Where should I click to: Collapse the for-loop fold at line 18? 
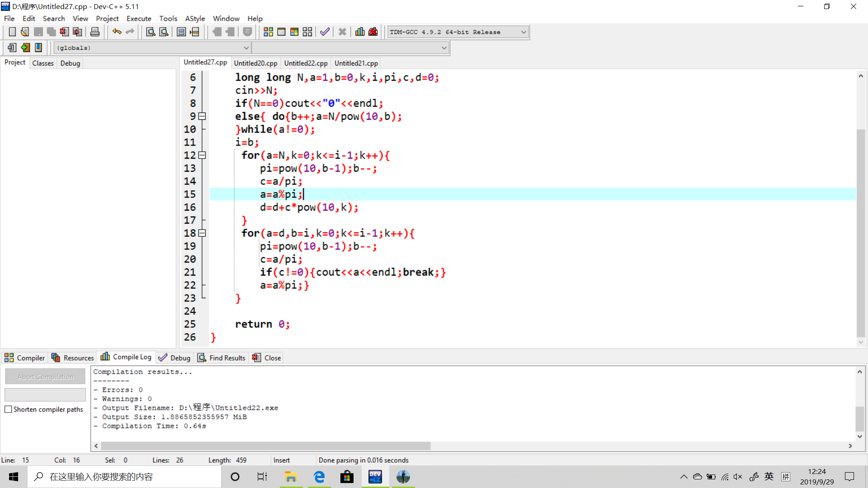203,233
